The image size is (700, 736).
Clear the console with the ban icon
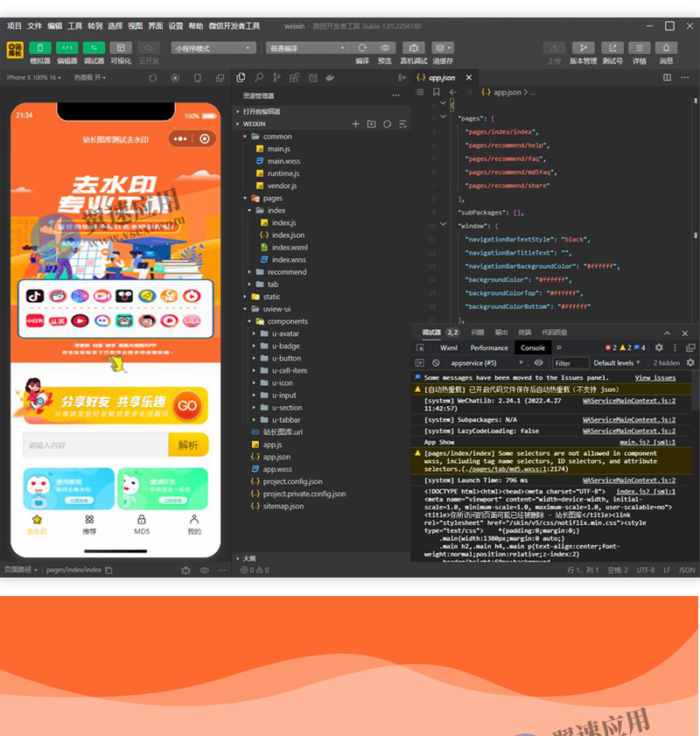(x=436, y=362)
